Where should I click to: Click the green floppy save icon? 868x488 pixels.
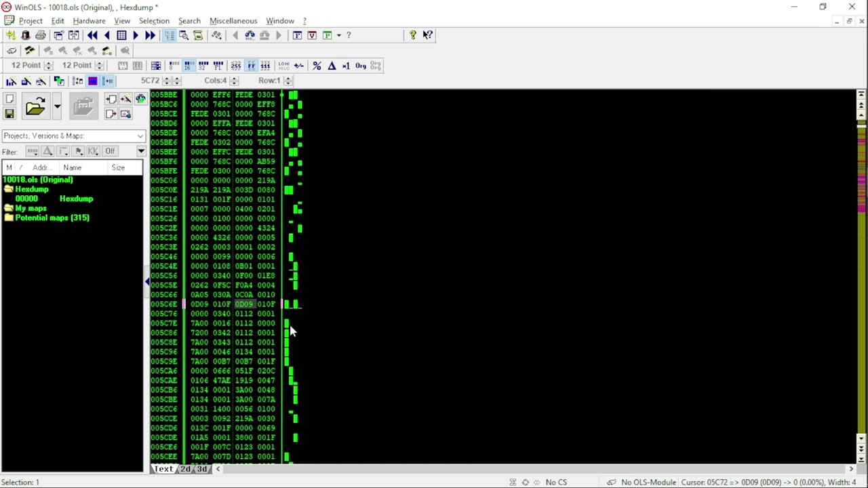[9, 114]
